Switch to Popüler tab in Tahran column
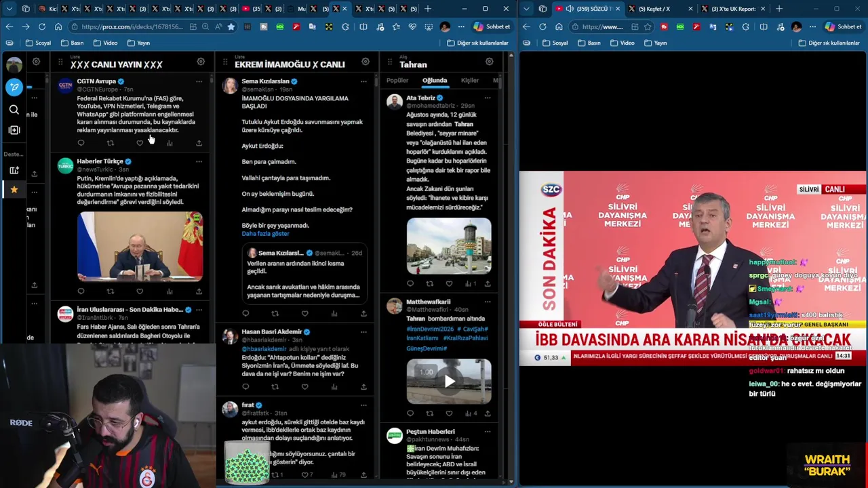Image resolution: width=868 pixels, height=488 pixels. [397, 80]
